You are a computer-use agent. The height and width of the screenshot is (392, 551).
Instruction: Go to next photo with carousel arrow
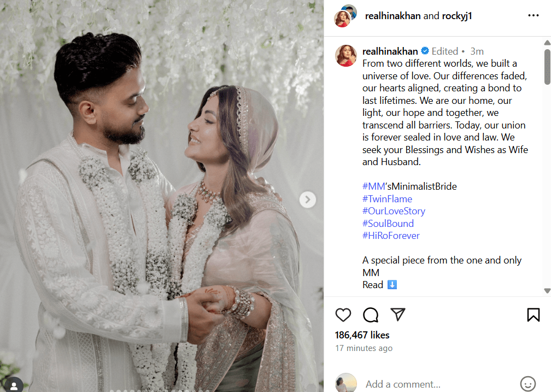[307, 200]
